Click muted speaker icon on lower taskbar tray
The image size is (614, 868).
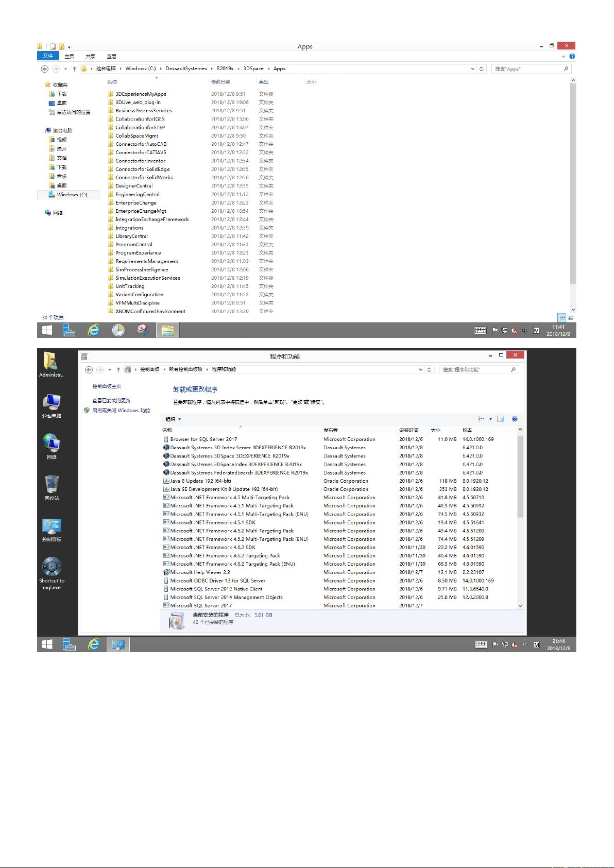515,645
